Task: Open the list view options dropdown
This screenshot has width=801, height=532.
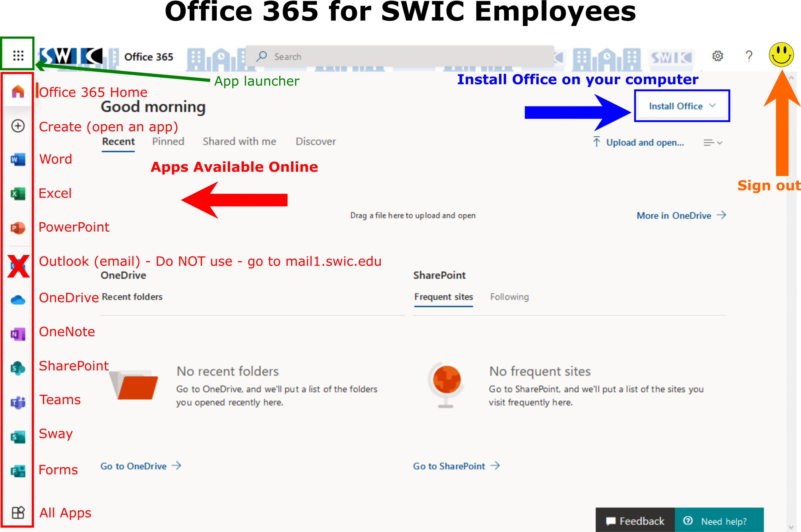Action: [x=712, y=143]
